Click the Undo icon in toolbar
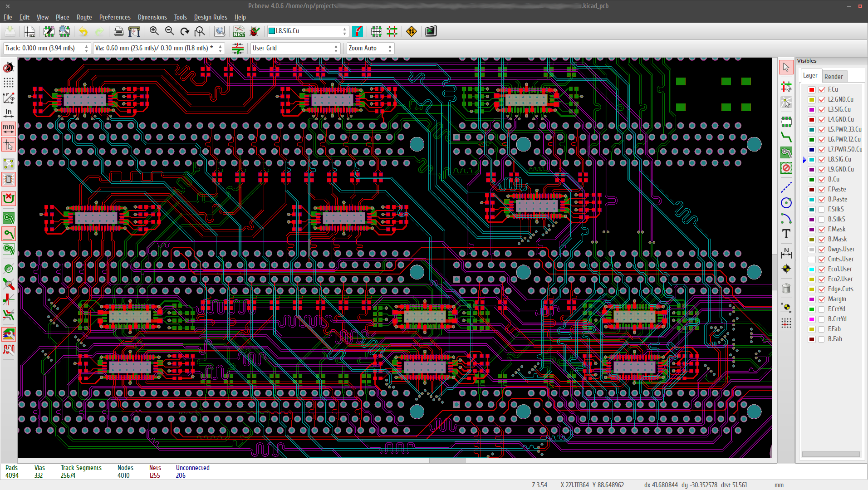868x490 pixels. tap(83, 31)
